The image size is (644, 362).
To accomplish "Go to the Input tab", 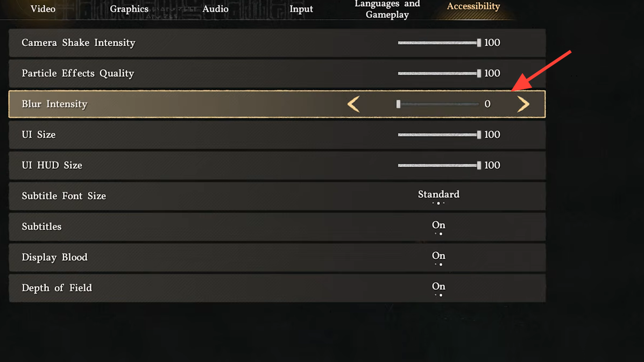I will 301,9.
